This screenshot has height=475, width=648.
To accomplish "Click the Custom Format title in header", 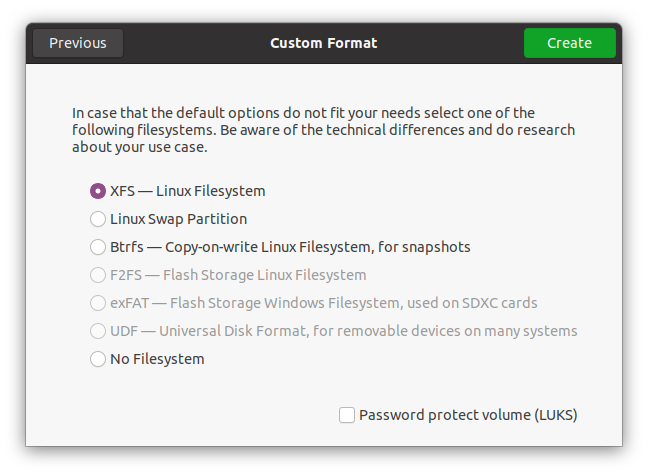I will click(323, 43).
